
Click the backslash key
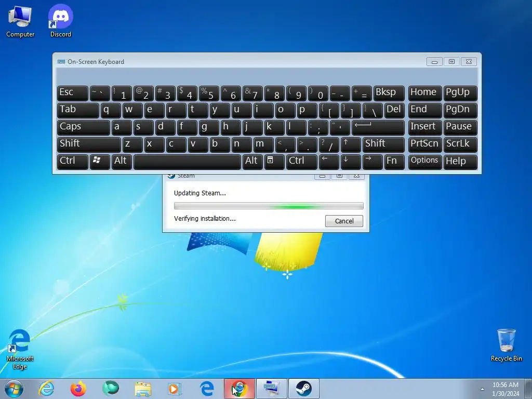coord(373,111)
